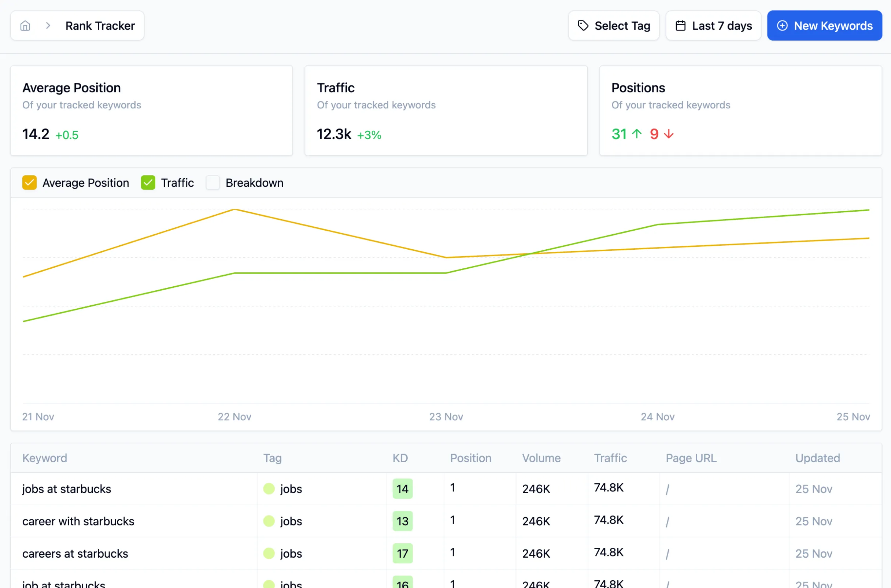Screen dimensions: 891x588
Task: Select the Tag column header
Action: [273, 457]
